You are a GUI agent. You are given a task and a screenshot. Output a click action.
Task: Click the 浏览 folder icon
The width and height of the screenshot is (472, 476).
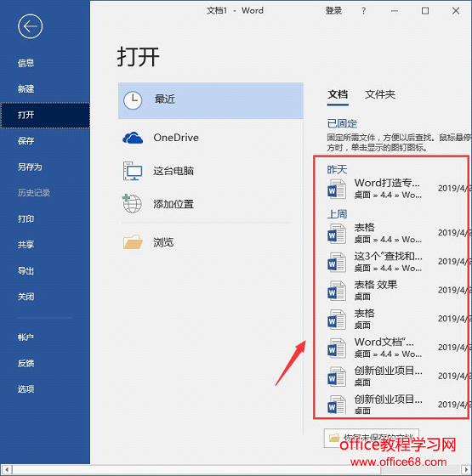pyautogui.click(x=133, y=242)
